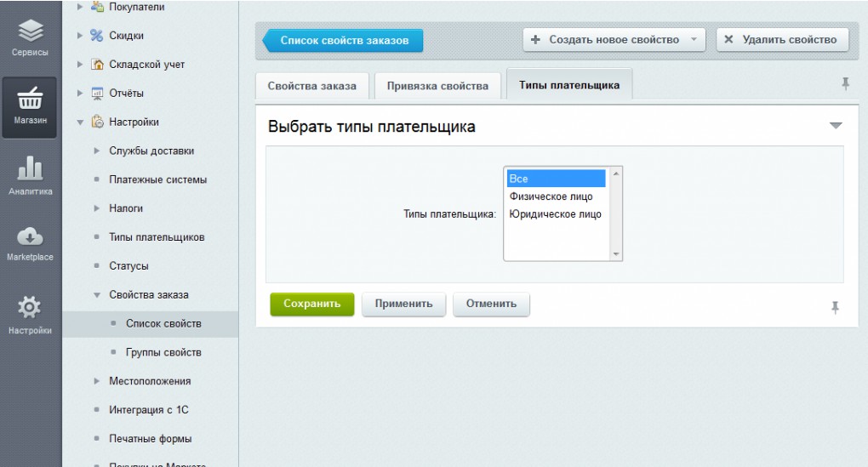Expand the Отчёты tree node
This screenshot has width=868, height=467.
coord(80,93)
